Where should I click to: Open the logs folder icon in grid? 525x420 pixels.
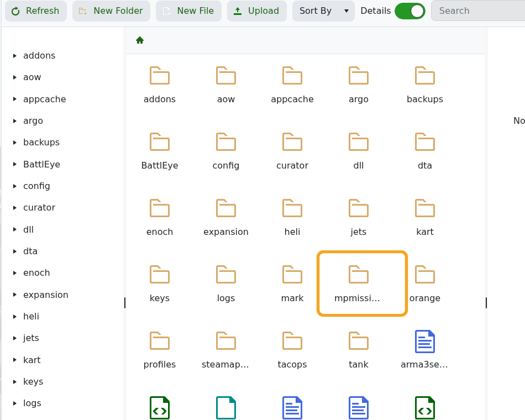226,274
